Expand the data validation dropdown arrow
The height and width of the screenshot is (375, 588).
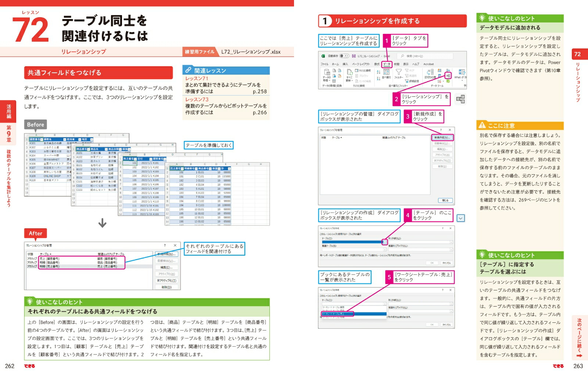pyautogui.click(x=443, y=81)
